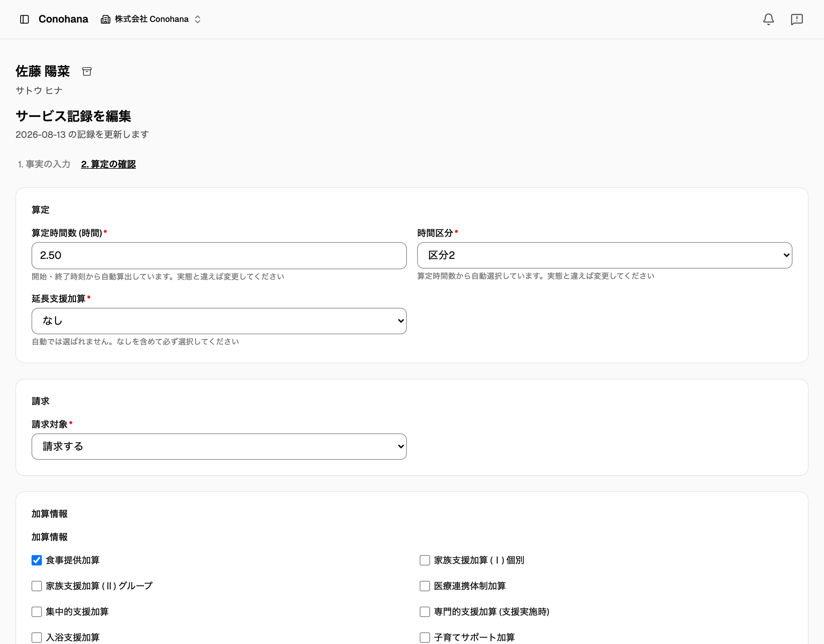Click into the 算定時間数 input field
The width and height of the screenshot is (824, 644).
[219, 256]
